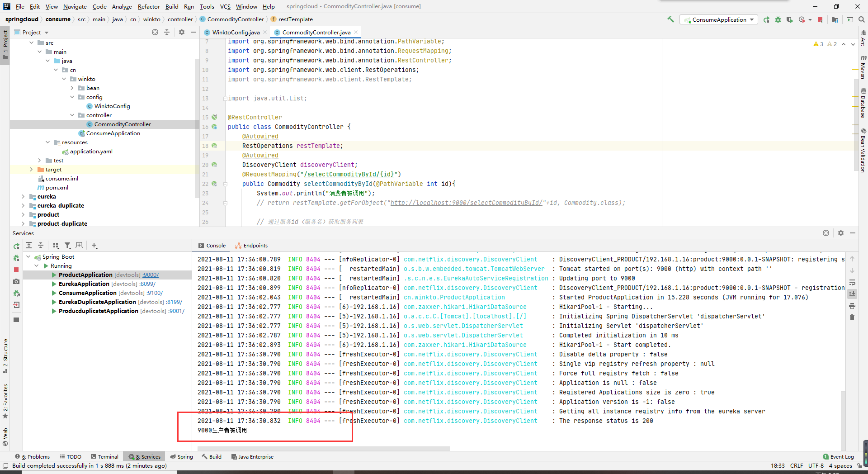Collapse all services in Services toolbar
Screen dimensions: 868x474
(41, 246)
